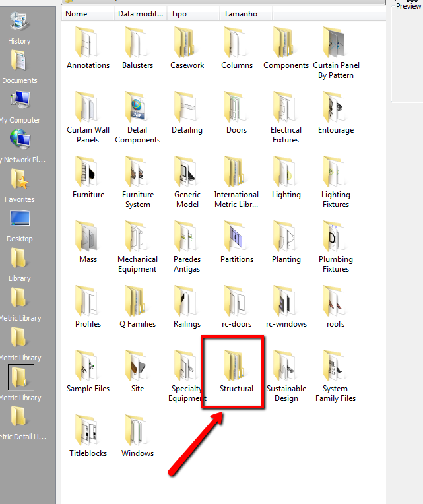Open the Sample Files folder
The image size is (423, 504).
(88, 371)
